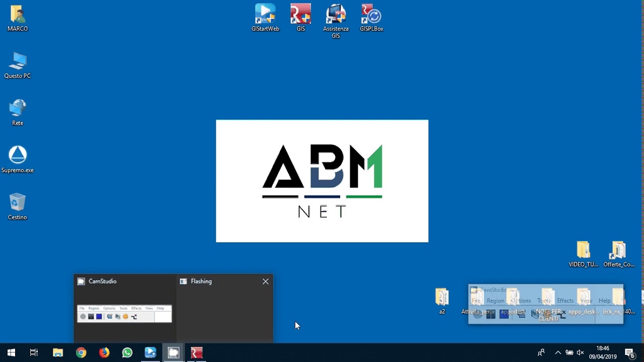This screenshot has height=362, width=644.
Task: Click the blue Stop button in CamStudio
Action: 504,315
